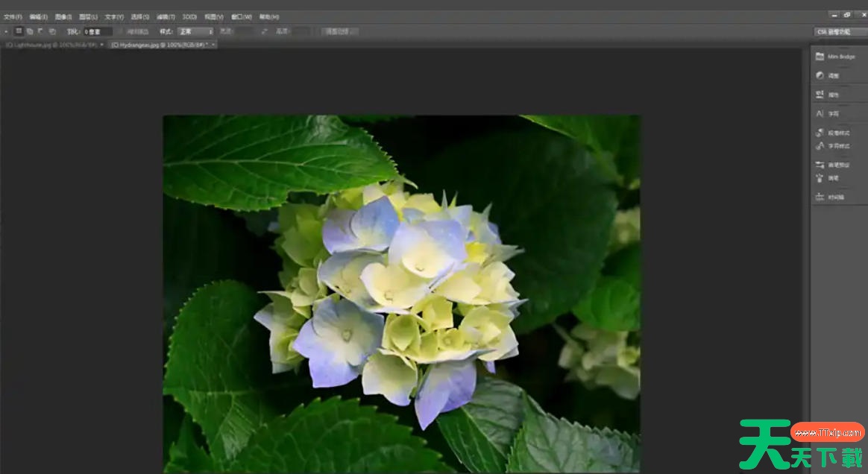Open the Timeline panel icon

821,197
